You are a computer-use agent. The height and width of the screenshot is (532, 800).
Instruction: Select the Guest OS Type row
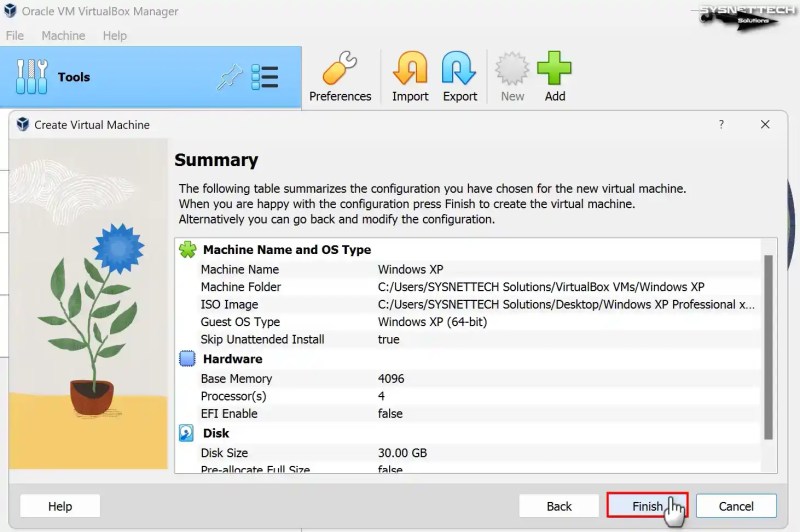pyautogui.click(x=468, y=322)
